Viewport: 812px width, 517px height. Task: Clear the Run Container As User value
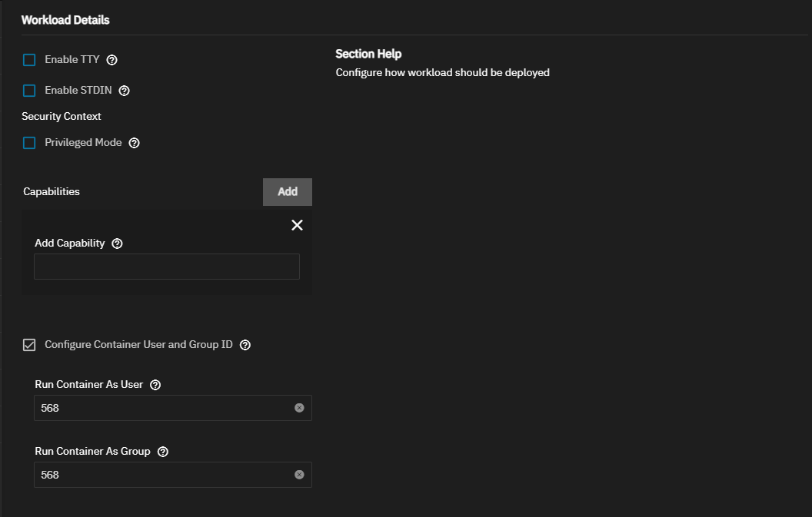(x=299, y=408)
